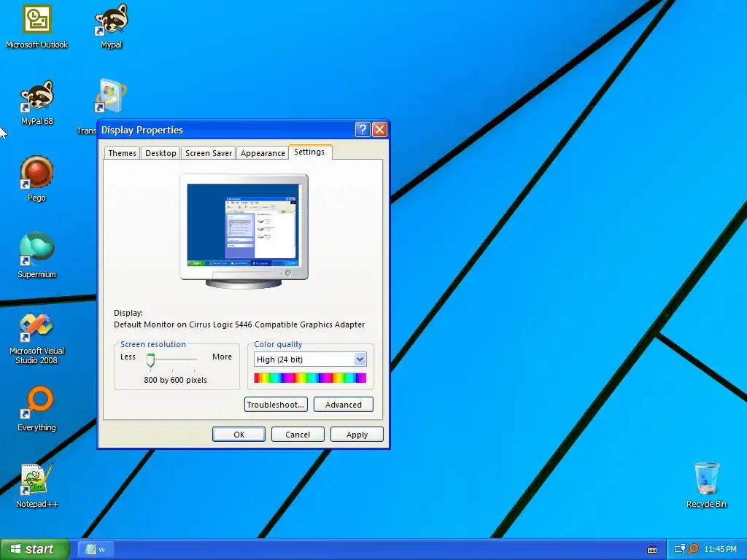Select the Everything search shortcut
This screenshot has height=560, width=747.
[x=36, y=408]
